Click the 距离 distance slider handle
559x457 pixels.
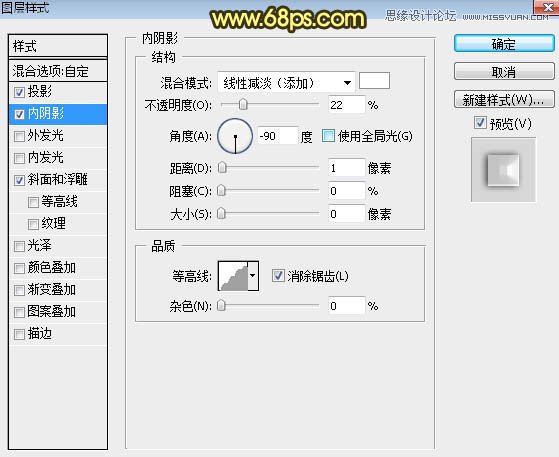222,168
